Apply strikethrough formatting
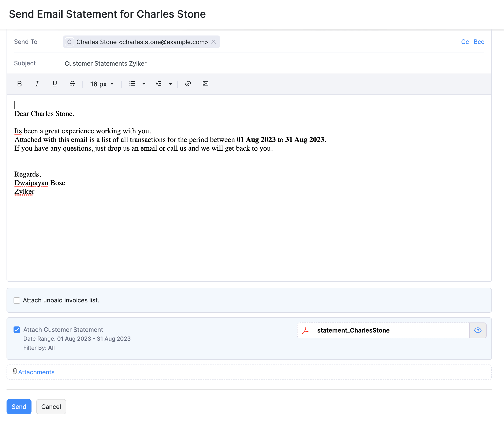The image size is (504, 432). coord(72,84)
